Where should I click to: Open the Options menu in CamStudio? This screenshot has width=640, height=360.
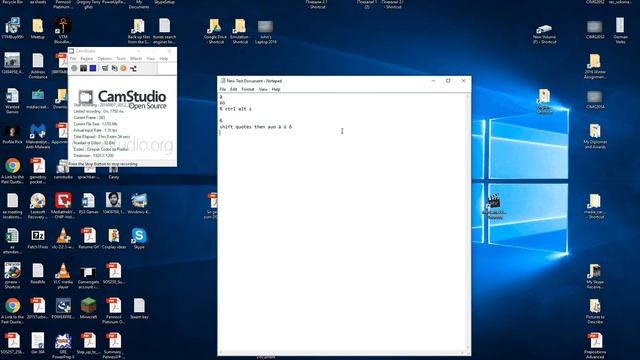pyautogui.click(x=104, y=59)
